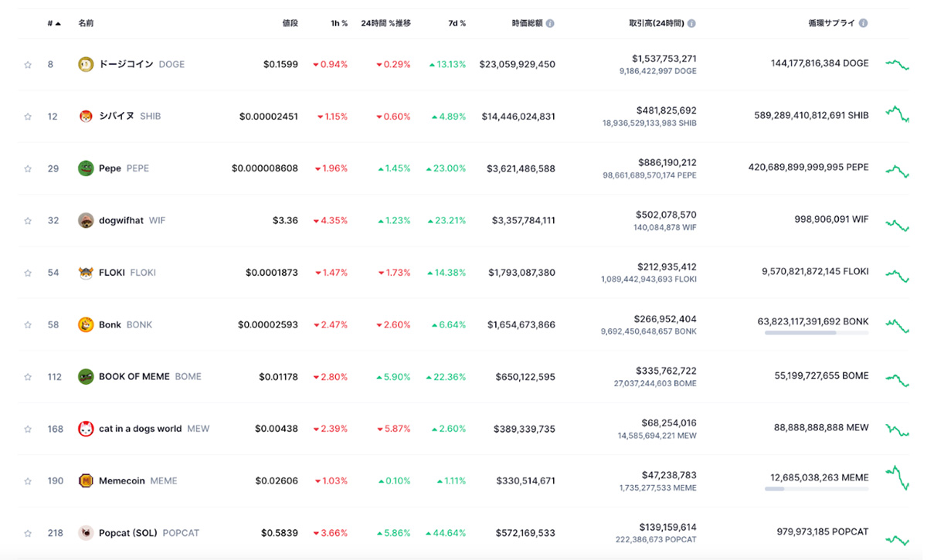Click MEW supply 88,888,888,888 MEW
This screenshot has height=560, width=927.
tap(821, 427)
